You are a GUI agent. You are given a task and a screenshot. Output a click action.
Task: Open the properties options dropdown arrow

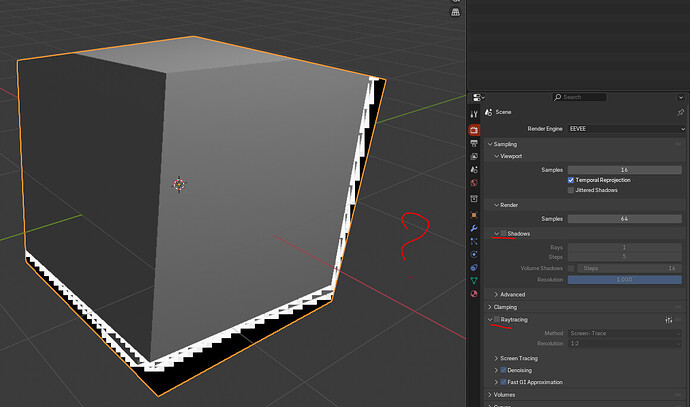(x=680, y=97)
